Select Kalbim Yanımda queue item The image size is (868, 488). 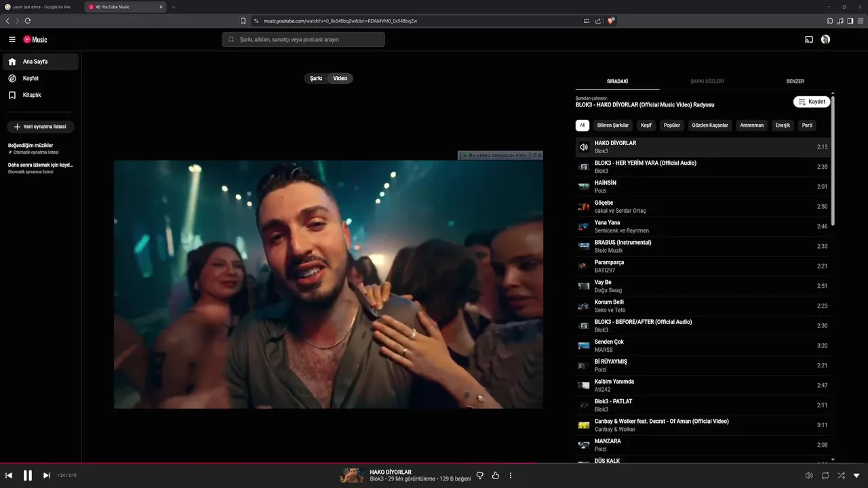click(703, 386)
